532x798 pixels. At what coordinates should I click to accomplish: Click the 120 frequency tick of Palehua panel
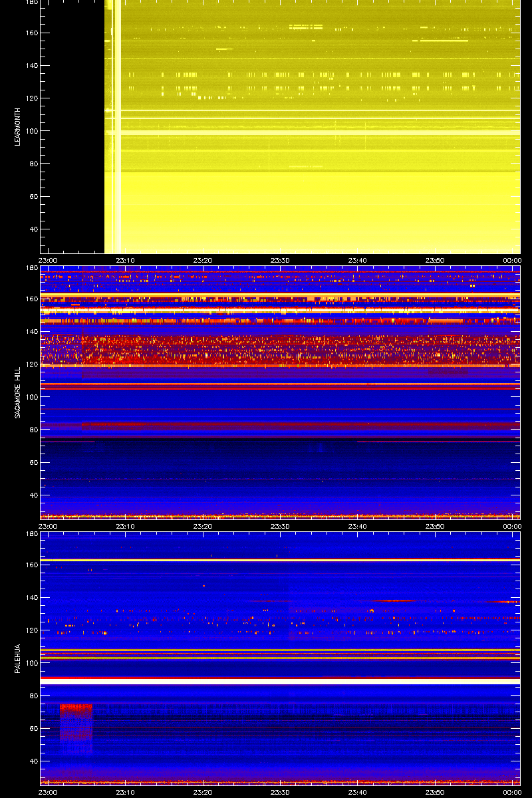31,630
